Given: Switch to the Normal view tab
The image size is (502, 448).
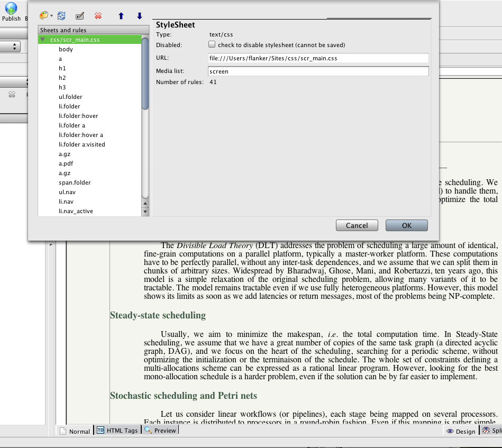Looking at the screenshot, I should pyautogui.click(x=75, y=431).
